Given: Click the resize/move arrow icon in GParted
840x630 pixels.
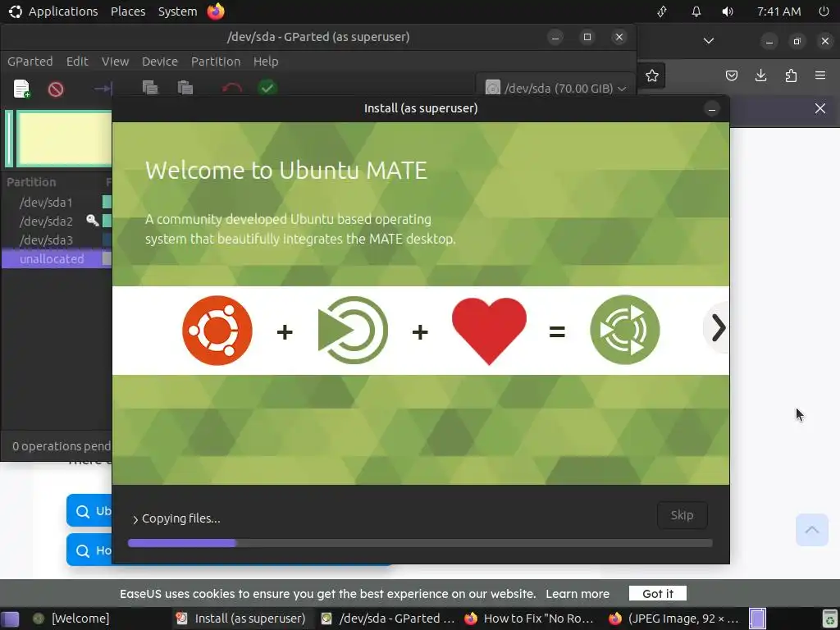Looking at the screenshot, I should 103,89.
